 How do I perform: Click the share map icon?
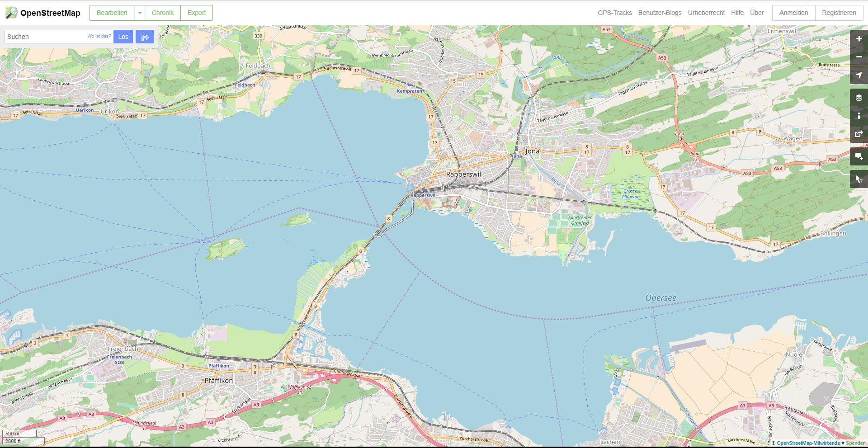click(859, 134)
